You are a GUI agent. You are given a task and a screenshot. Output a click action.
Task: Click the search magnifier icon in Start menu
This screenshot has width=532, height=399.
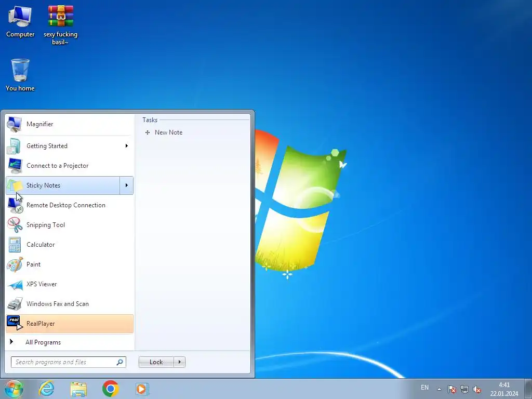point(120,362)
